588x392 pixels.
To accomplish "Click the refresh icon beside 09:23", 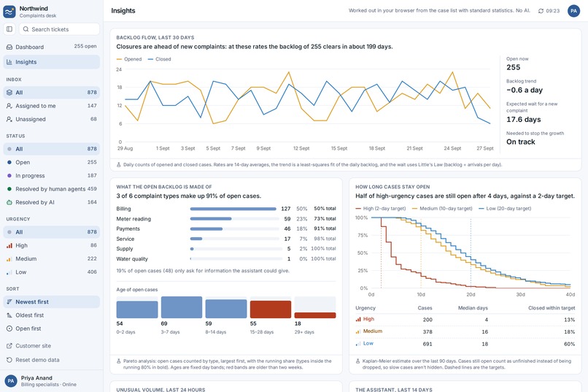I will pyautogui.click(x=541, y=11).
